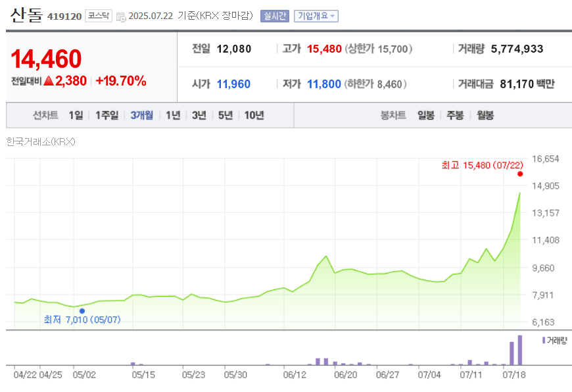This screenshot has height=392, width=572.
Task: Click the 05/02 date on x-axis
Action: click(84, 375)
